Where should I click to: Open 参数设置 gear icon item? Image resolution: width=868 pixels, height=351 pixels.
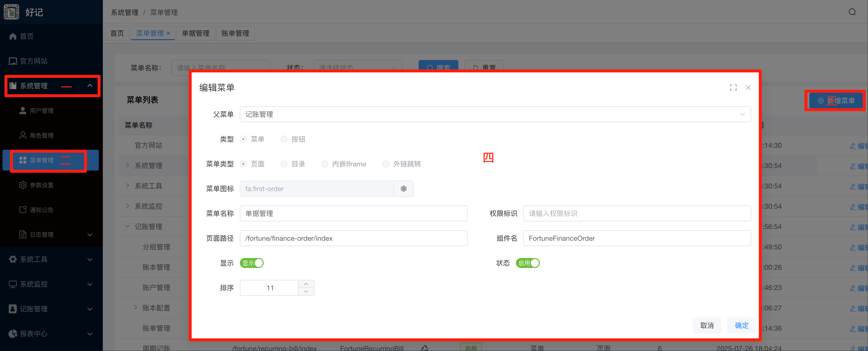(23, 185)
